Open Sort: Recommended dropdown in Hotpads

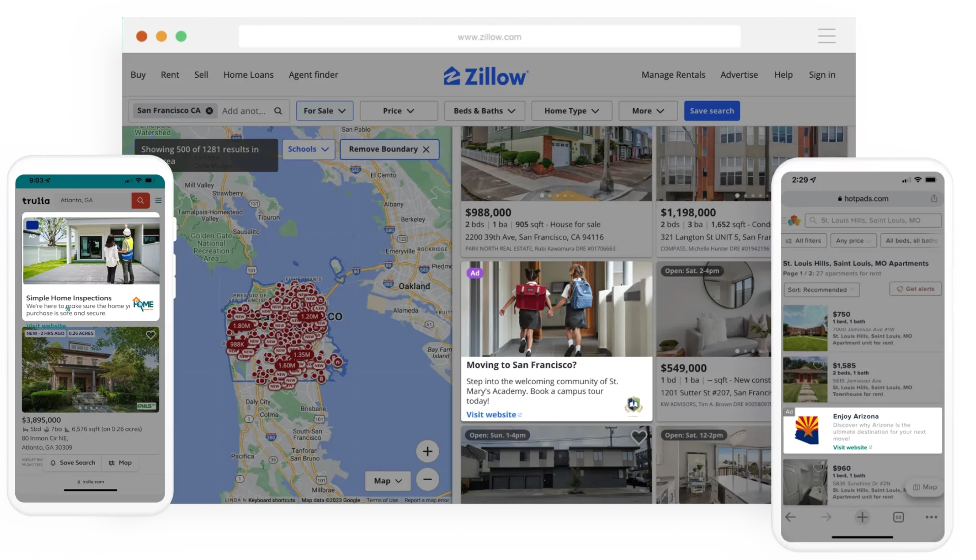pos(821,290)
